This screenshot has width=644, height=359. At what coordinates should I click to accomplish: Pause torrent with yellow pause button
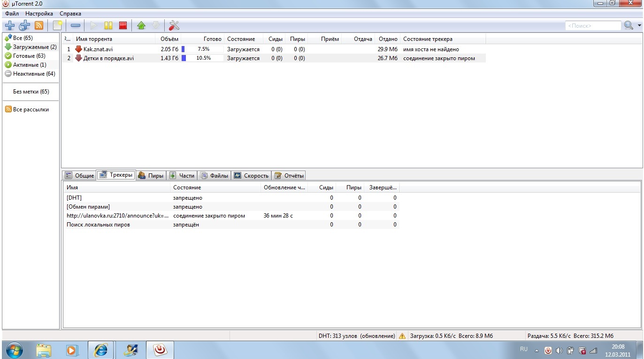pyautogui.click(x=108, y=25)
